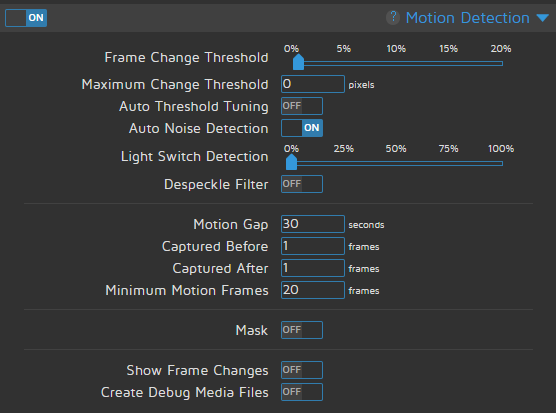Enable Auto Threshold Tuning
556x413 pixels.
click(x=302, y=106)
